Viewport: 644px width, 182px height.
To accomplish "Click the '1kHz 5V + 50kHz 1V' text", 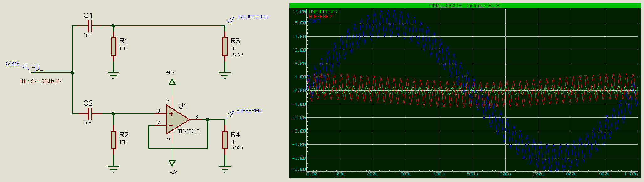I will 40,81.
